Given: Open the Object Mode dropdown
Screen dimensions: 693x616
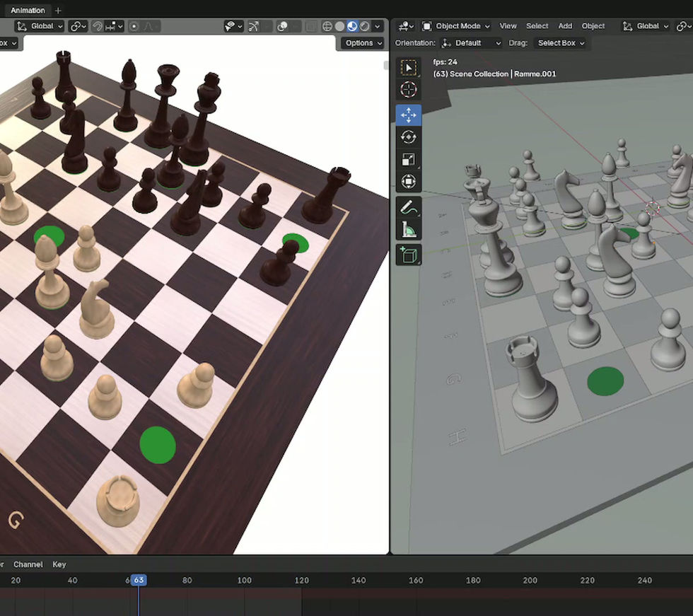Looking at the screenshot, I should [456, 26].
